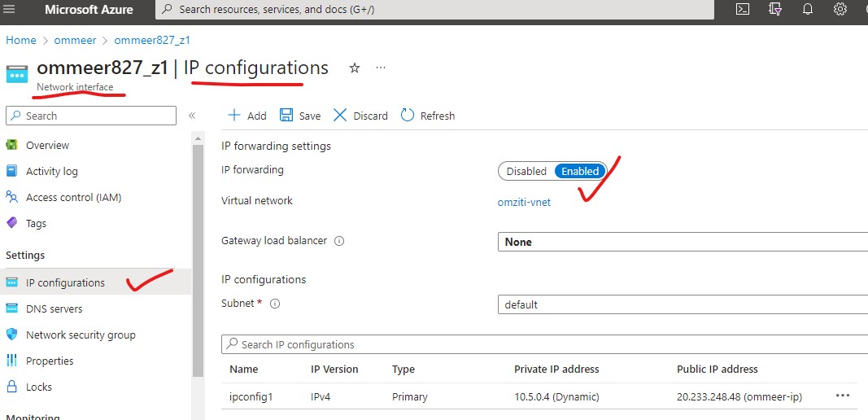Image resolution: width=868 pixels, height=420 pixels.
Task: Favorite this resource with the star icon
Action: pos(354,68)
